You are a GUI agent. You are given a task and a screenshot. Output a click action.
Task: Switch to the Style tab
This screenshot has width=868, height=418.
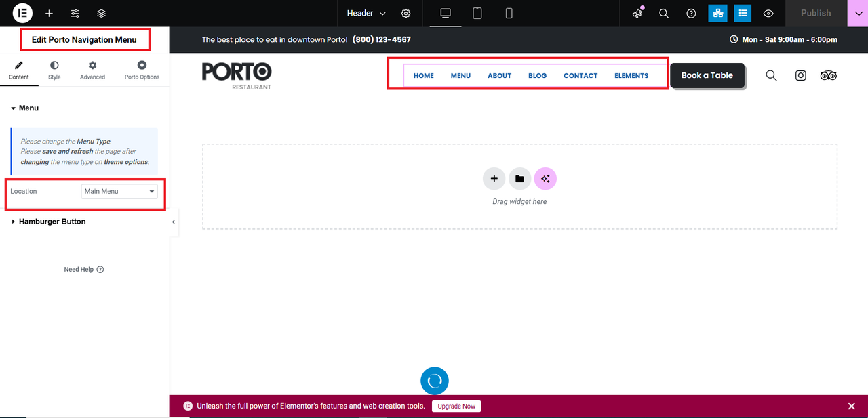(54, 70)
